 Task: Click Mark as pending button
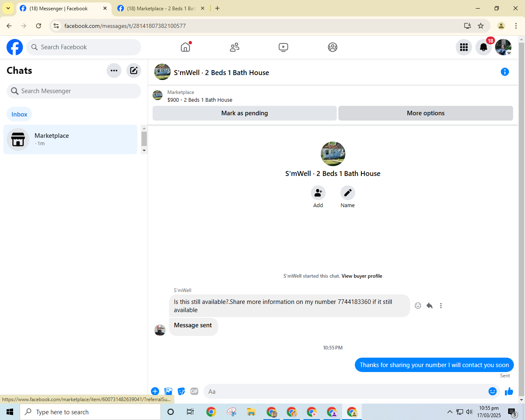pos(244,113)
